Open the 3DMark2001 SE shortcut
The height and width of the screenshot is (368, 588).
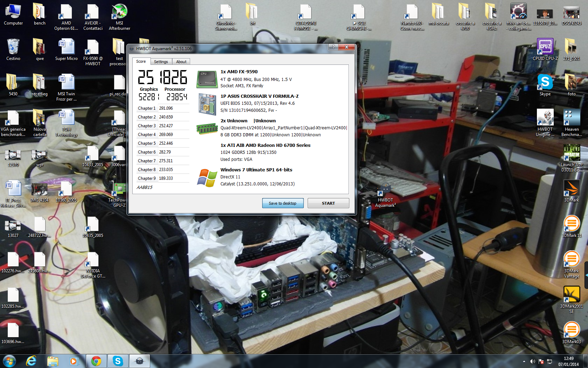click(572, 300)
